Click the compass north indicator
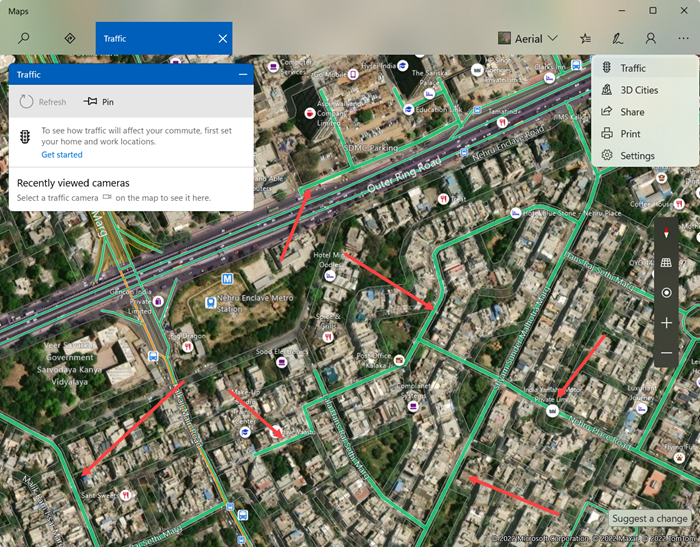 (x=666, y=233)
